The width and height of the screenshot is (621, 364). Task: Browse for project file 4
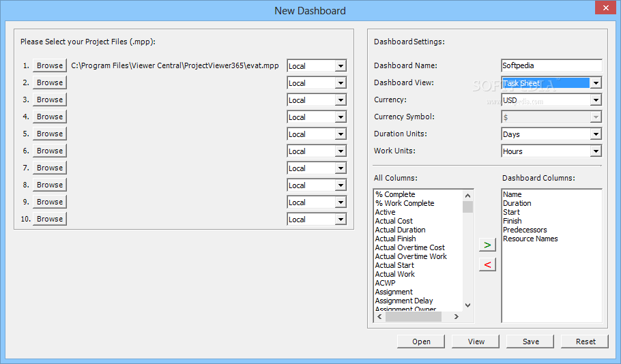(x=50, y=117)
